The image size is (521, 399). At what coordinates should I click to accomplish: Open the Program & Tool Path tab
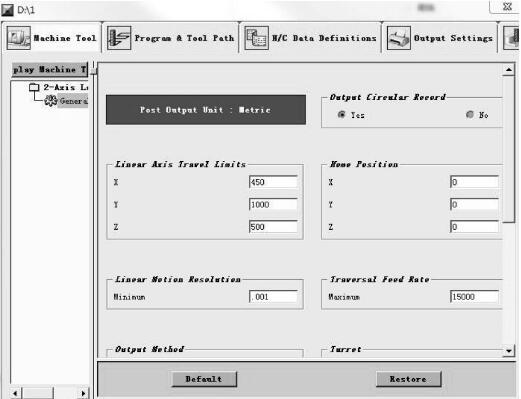pyautogui.click(x=171, y=38)
